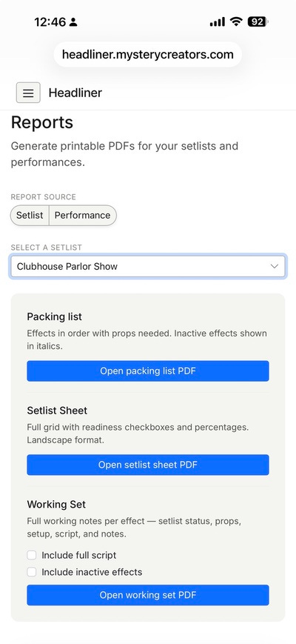Open the hamburger menu icon
296x644 pixels.
[x=28, y=93]
